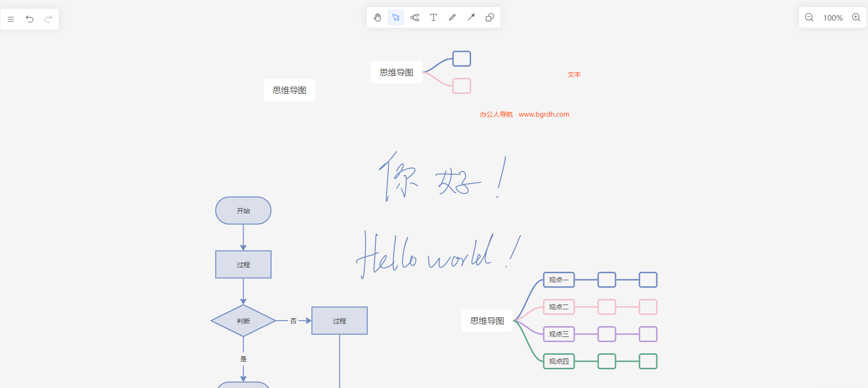Select the 思维导图 root node with four branches
Screen dimensions: 868x388
coord(487,321)
